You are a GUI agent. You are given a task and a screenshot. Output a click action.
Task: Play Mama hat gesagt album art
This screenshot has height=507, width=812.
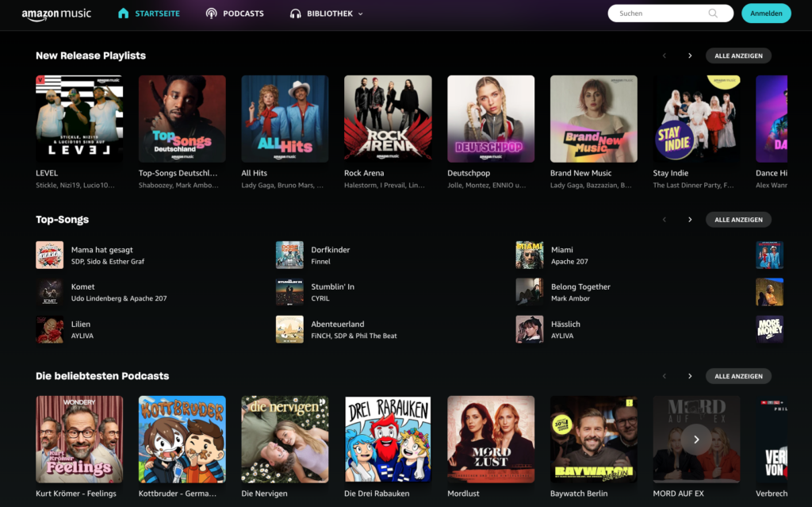[50, 255]
